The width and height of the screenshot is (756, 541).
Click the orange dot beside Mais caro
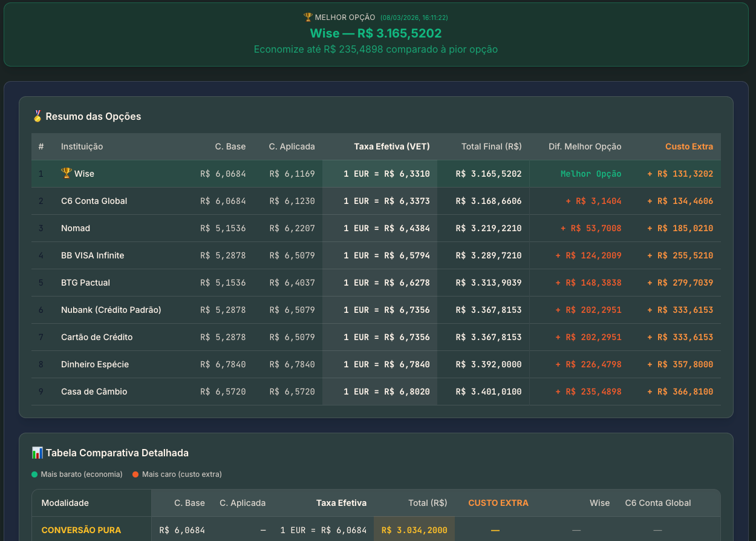click(x=135, y=474)
